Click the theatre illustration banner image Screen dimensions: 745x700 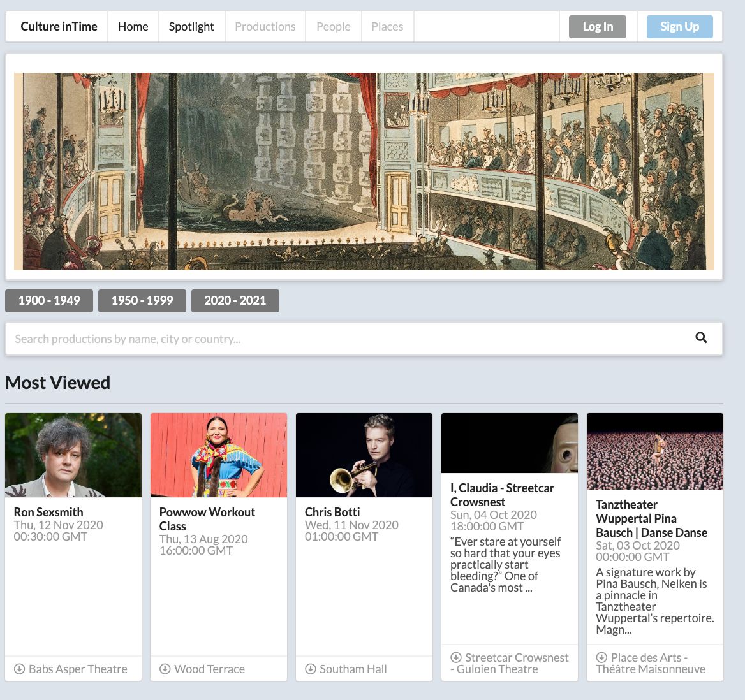pyautogui.click(x=364, y=171)
